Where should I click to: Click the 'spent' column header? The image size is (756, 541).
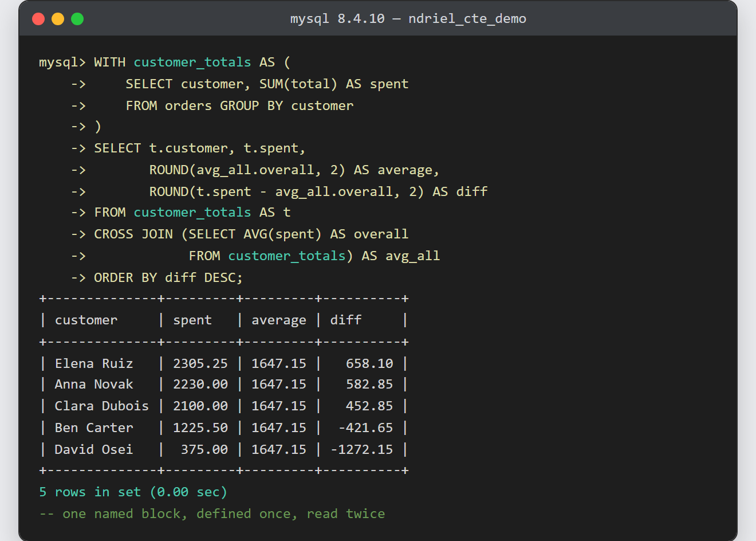[192, 320]
